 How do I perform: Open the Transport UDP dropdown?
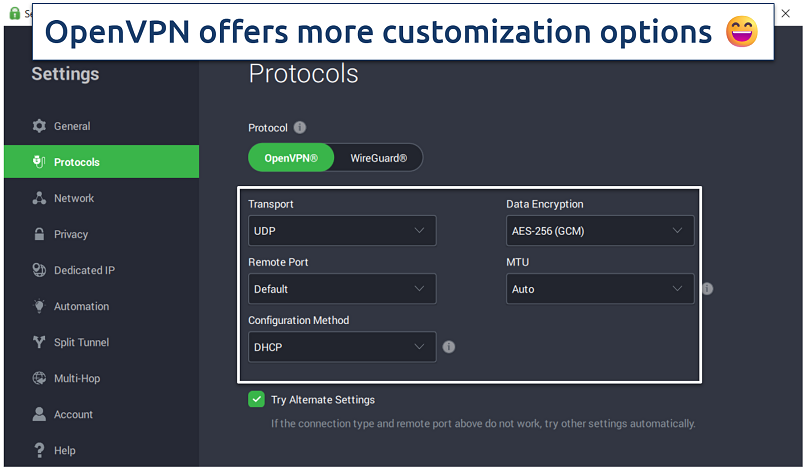click(x=342, y=231)
